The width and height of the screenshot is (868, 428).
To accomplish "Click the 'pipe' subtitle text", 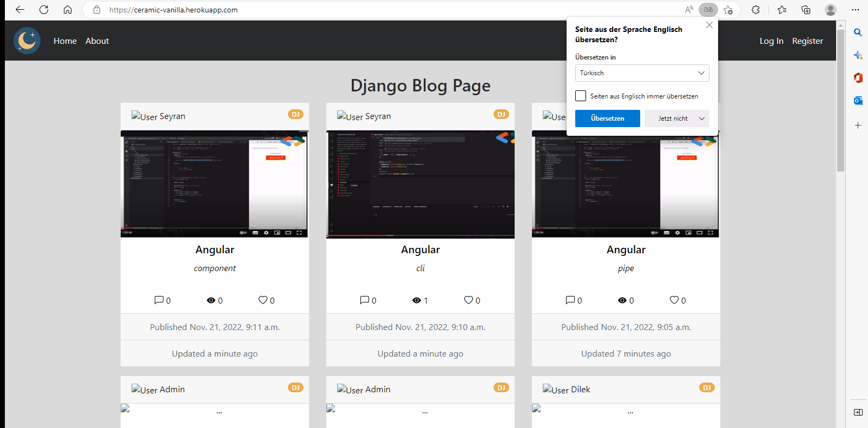I will [626, 268].
